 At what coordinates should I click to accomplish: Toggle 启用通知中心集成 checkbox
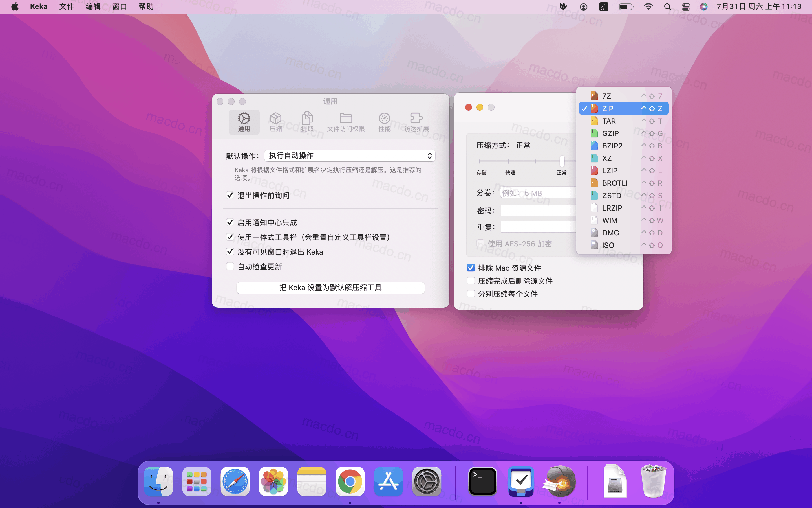click(x=230, y=222)
